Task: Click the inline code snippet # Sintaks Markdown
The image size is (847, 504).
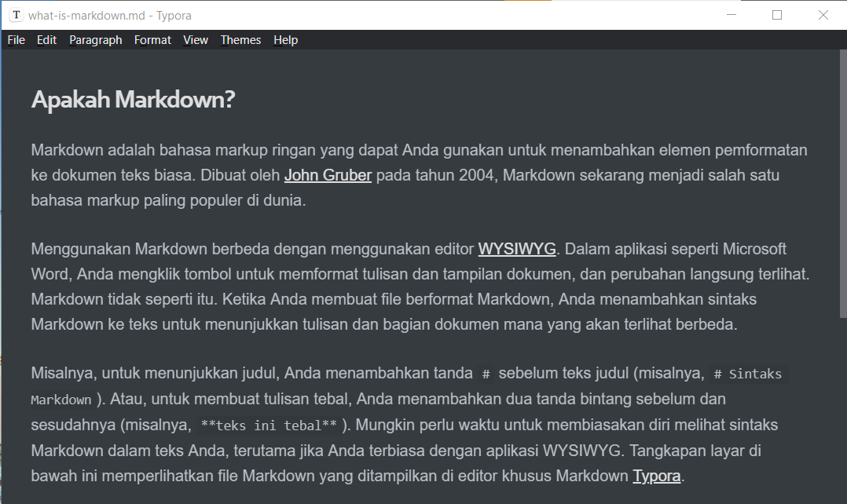Action: point(746,374)
